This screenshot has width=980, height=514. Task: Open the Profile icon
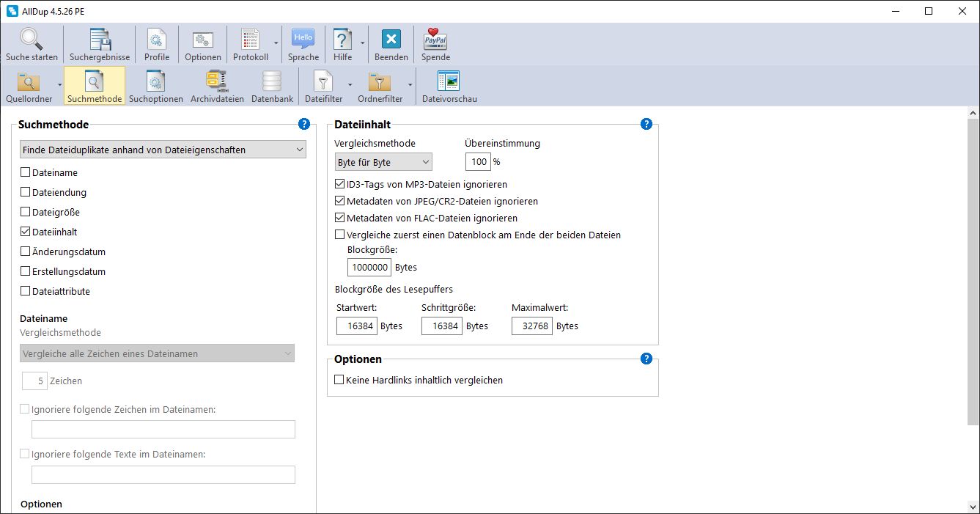click(x=157, y=40)
